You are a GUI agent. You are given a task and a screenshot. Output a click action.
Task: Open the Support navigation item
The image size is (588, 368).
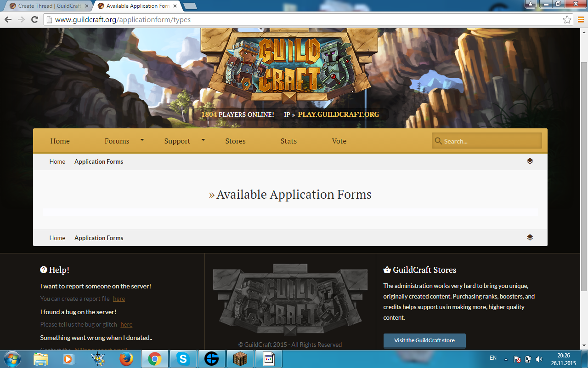[177, 141]
